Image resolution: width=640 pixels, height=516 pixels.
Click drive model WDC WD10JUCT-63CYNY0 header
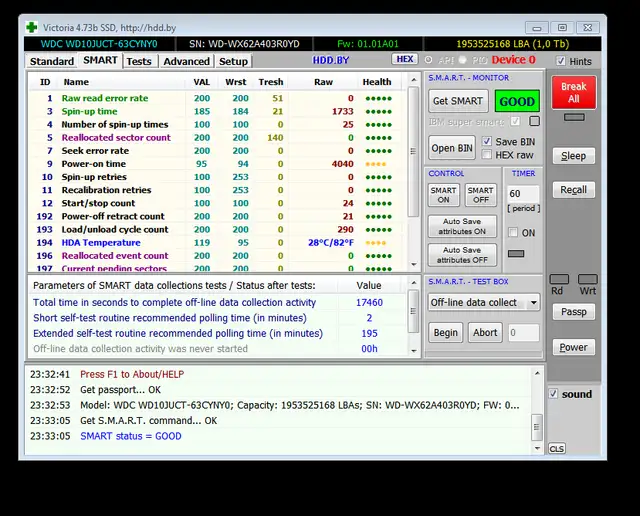pos(99,44)
